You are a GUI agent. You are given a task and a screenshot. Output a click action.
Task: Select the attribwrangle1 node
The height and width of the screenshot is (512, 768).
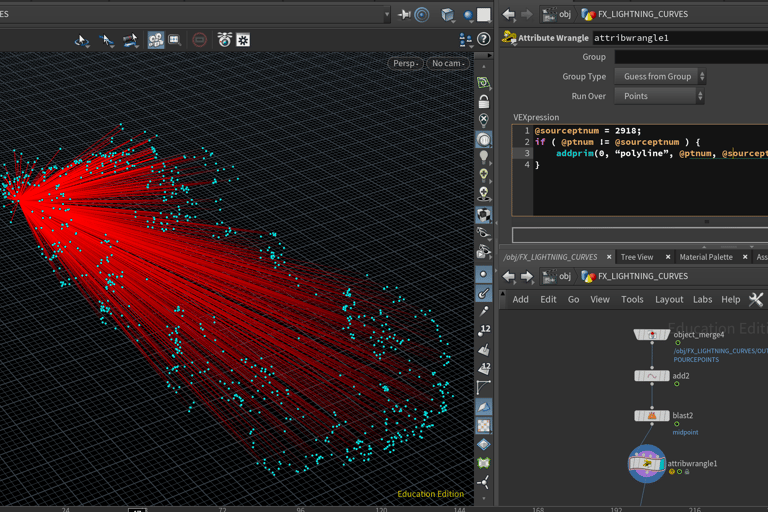(647, 463)
